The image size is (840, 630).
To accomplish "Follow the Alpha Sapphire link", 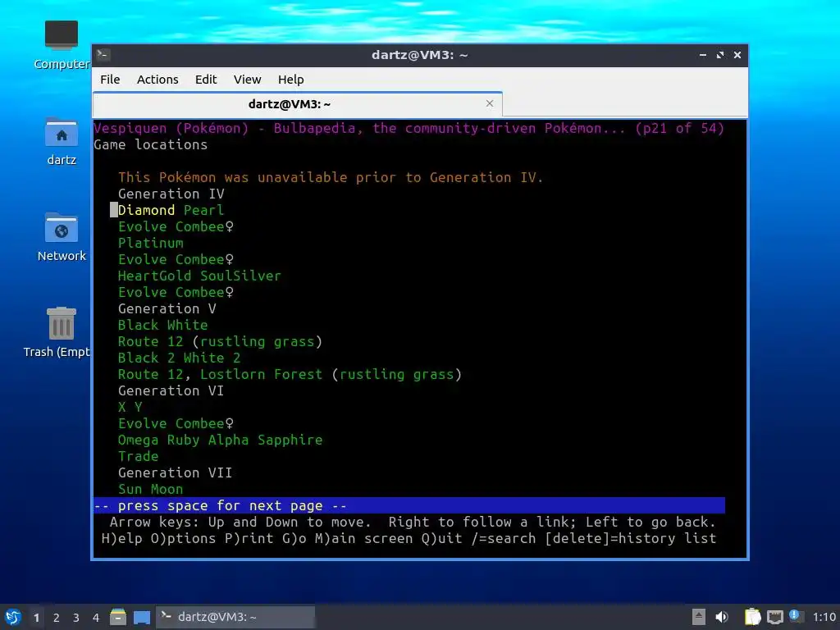I will coord(265,440).
